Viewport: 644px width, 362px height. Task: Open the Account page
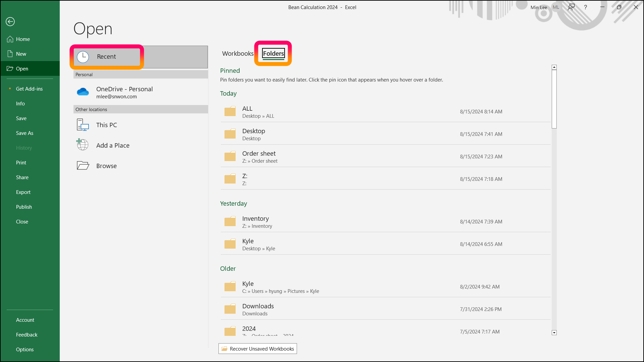coord(30,320)
